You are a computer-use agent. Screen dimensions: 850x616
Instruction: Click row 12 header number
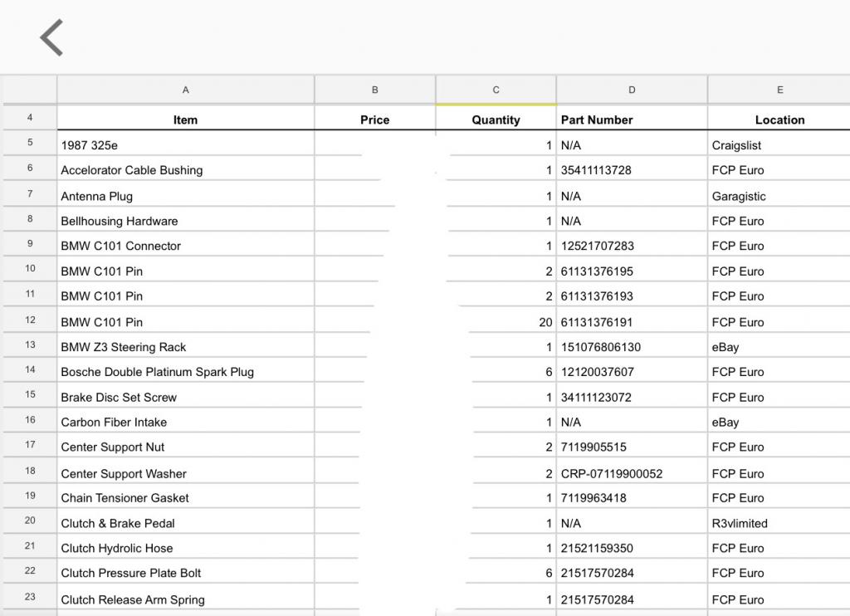pos(30,320)
